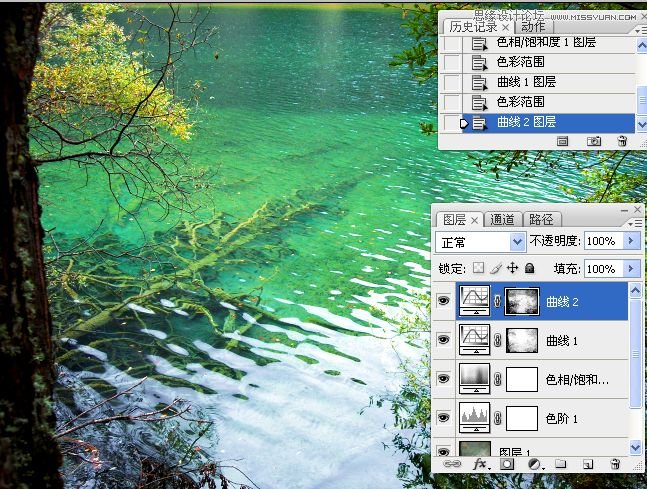Toggle lock image pixels brush icon
Viewport: 647px width, 489px height.
pos(496,268)
